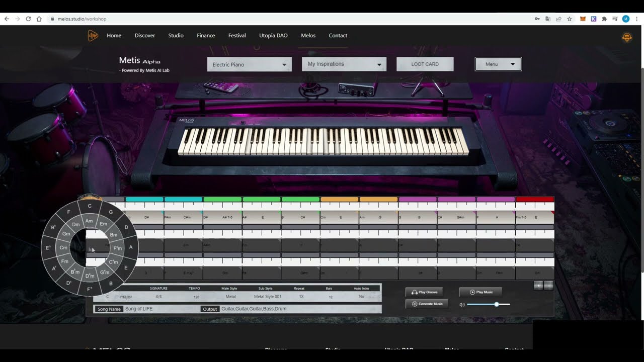Open the Melos nav item
The height and width of the screenshot is (362, 644).
[x=308, y=36]
